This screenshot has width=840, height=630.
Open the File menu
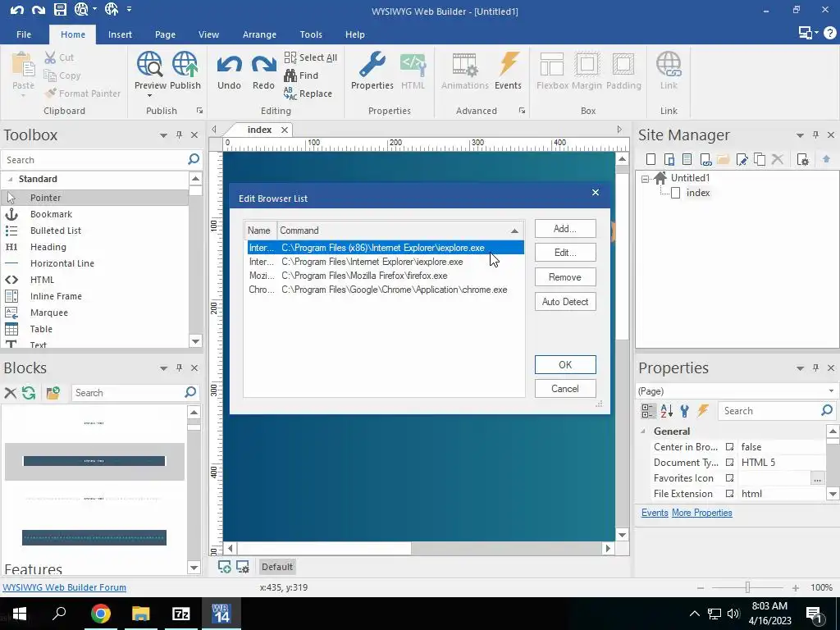tap(24, 34)
